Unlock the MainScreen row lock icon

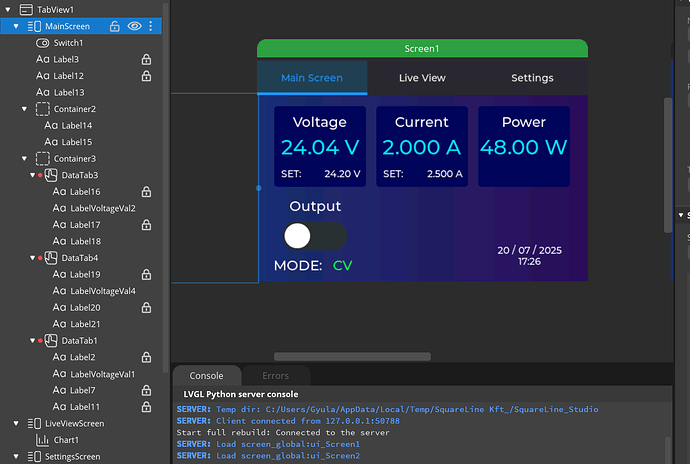(x=114, y=26)
